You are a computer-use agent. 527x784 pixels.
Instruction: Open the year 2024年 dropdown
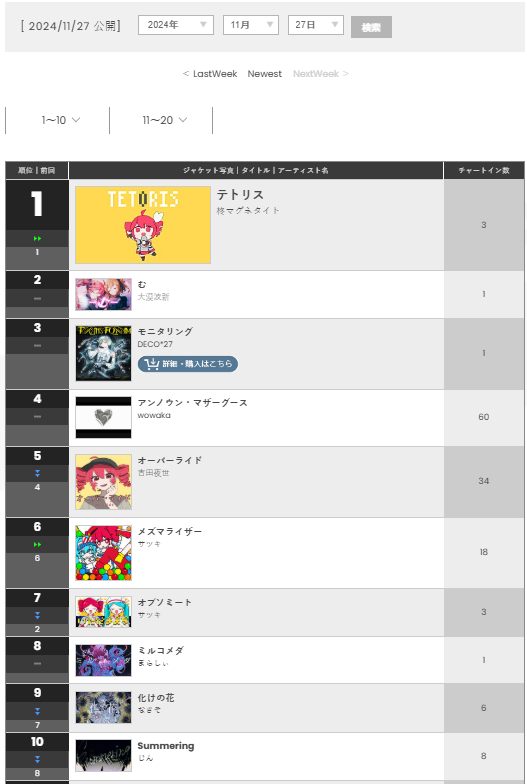[x=176, y=25]
